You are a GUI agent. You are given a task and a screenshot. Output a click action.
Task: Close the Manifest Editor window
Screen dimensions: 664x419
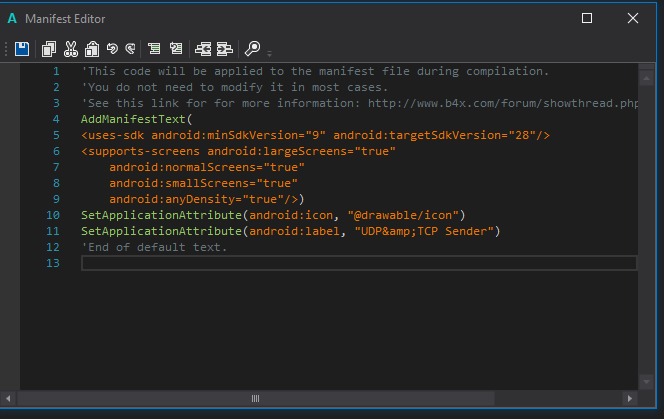click(x=633, y=18)
